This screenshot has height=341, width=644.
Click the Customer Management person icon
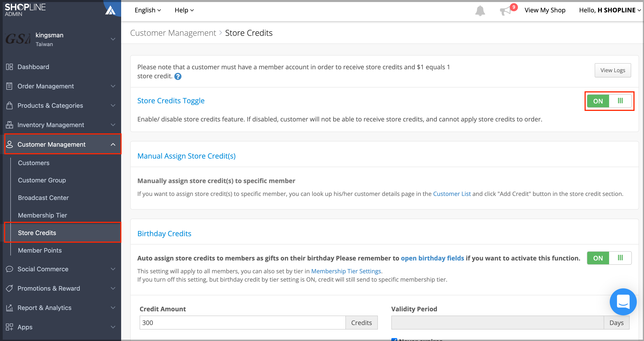click(x=9, y=144)
